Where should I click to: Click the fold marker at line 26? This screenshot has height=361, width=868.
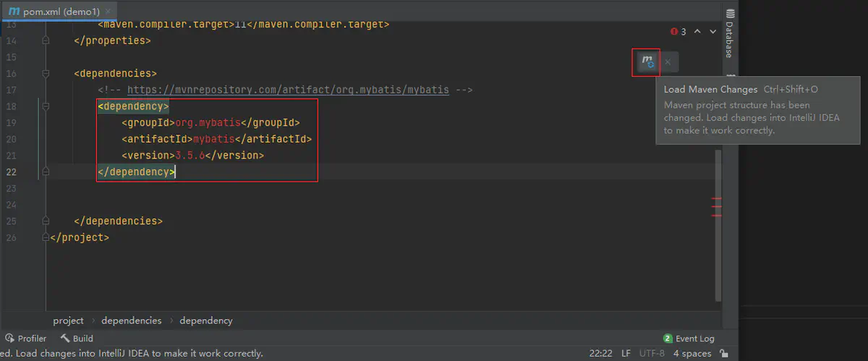46,237
